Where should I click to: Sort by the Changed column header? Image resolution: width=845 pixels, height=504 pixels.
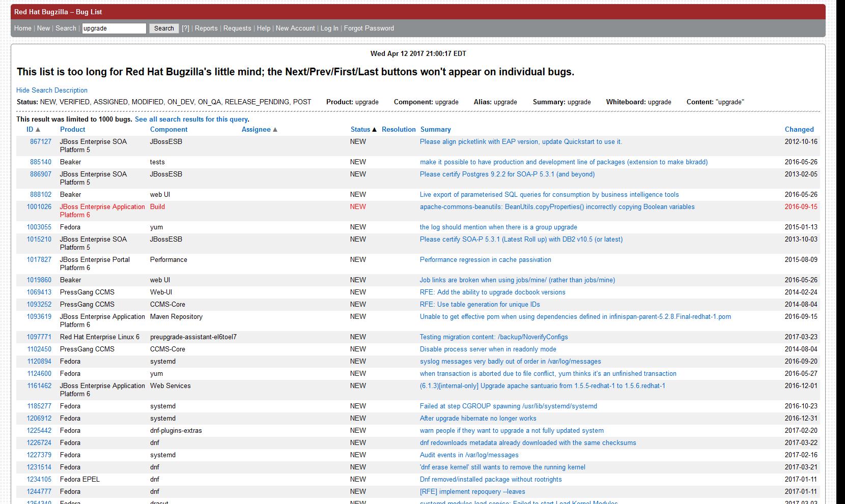799,130
